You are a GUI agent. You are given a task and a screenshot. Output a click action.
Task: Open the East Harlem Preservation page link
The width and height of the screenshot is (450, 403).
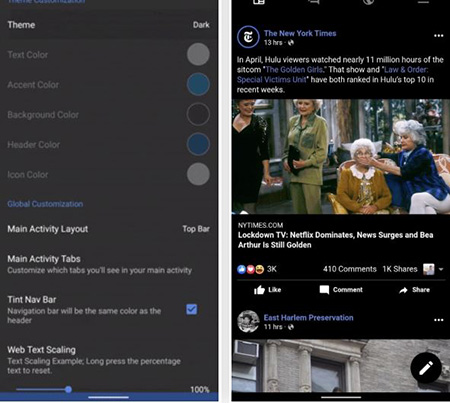coord(308,318)
